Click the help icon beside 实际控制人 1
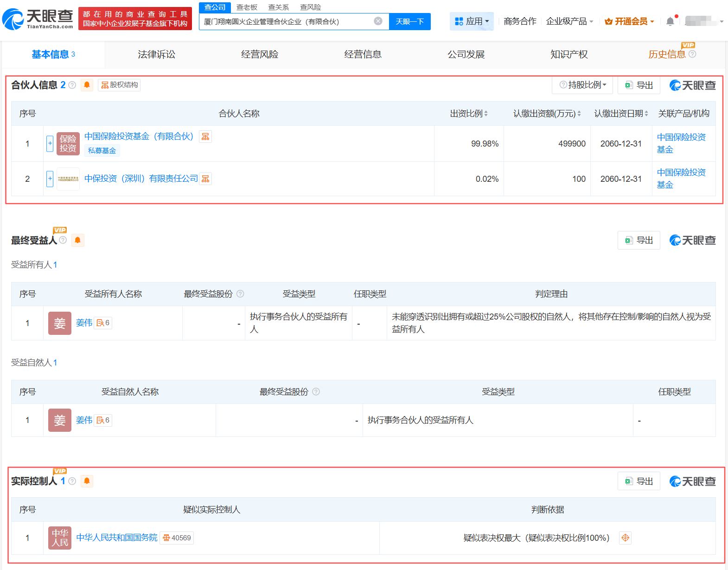This screenshot has width=728, height=570. tap(72, 481)
